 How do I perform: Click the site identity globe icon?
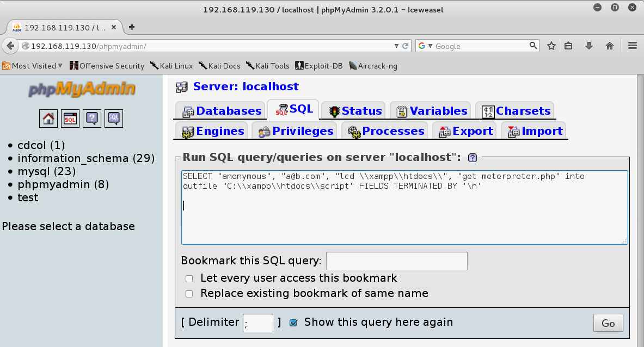click(x=26, y=46)
